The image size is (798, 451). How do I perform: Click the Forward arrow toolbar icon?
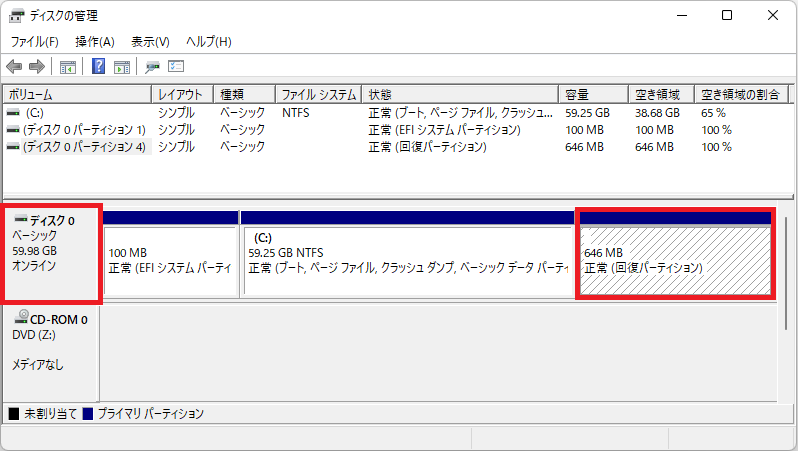pos(37,66)
